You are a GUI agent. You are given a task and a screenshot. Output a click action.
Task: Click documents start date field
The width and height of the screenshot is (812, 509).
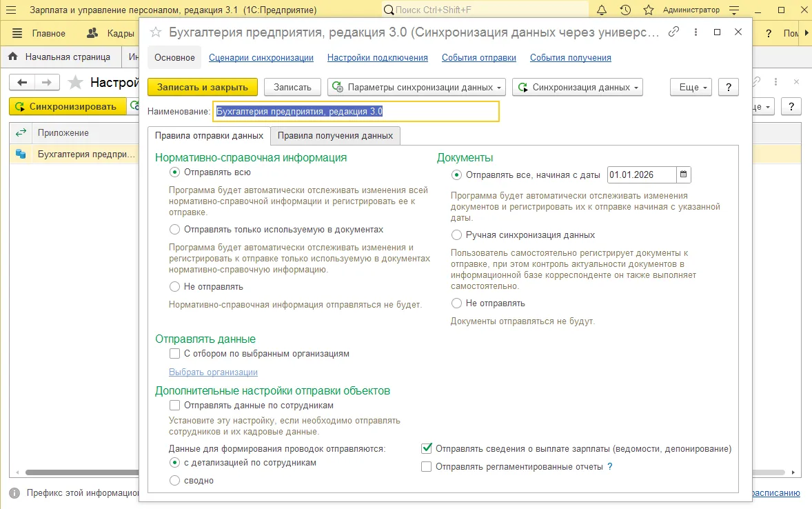pyautogui.click(x=642, y=174)
